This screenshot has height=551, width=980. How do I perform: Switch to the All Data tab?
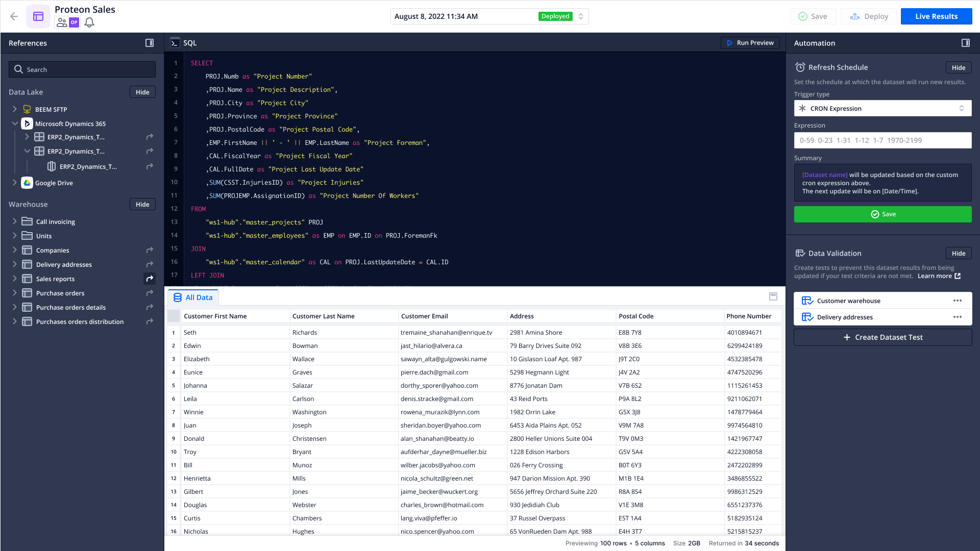click(193, 297)
